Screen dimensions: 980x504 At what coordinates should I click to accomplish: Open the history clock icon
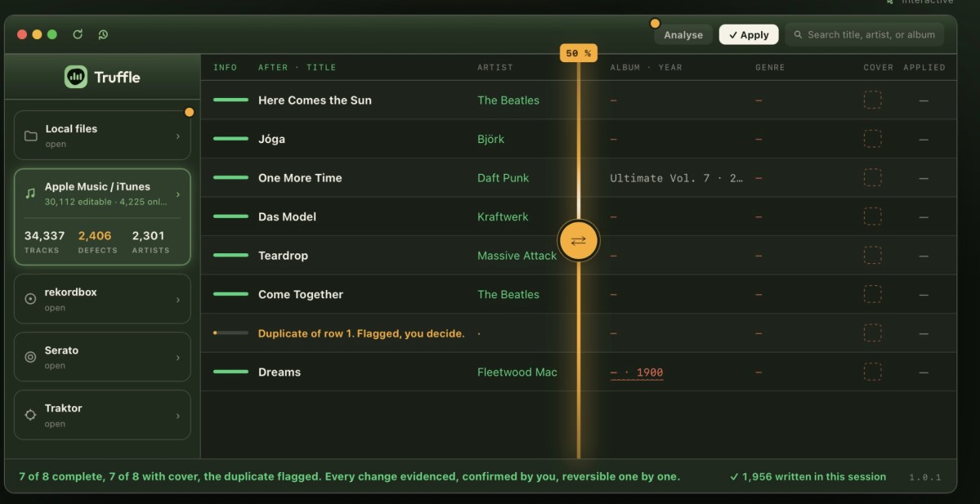[x=103, y=34]
